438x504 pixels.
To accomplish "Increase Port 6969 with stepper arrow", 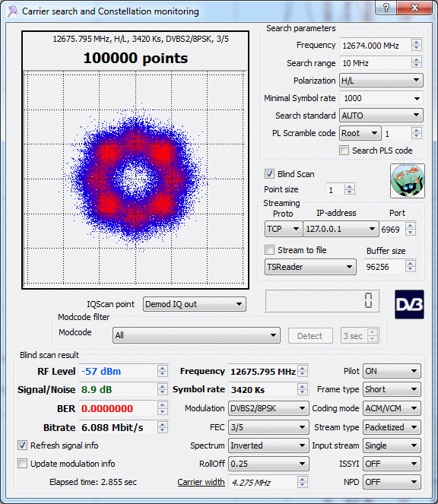I will 411,226.
